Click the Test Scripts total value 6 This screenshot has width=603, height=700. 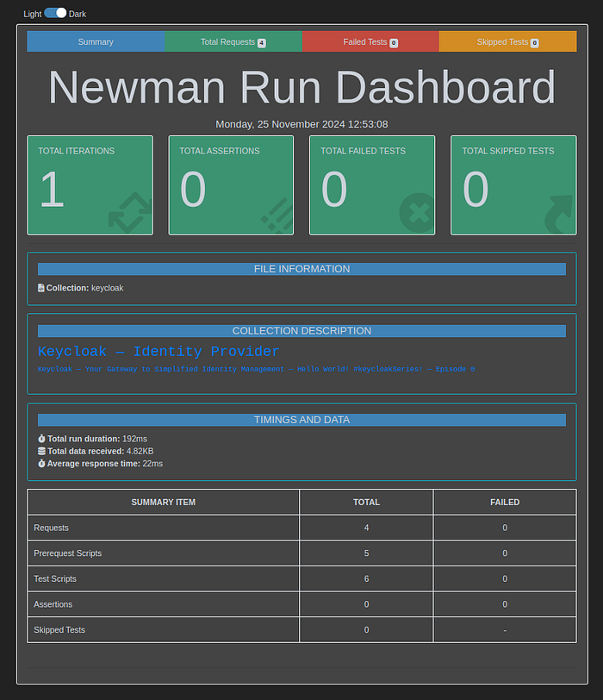click(367, 578)
